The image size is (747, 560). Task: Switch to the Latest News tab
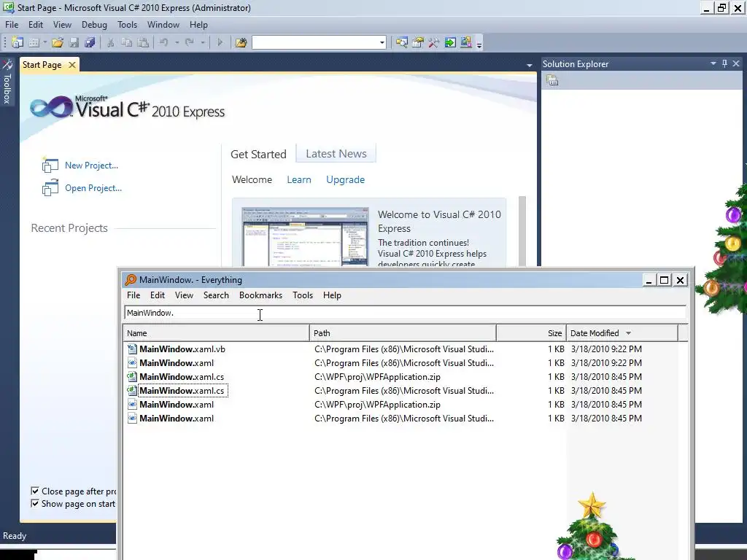pyautogui.click(x=336, y=154)
